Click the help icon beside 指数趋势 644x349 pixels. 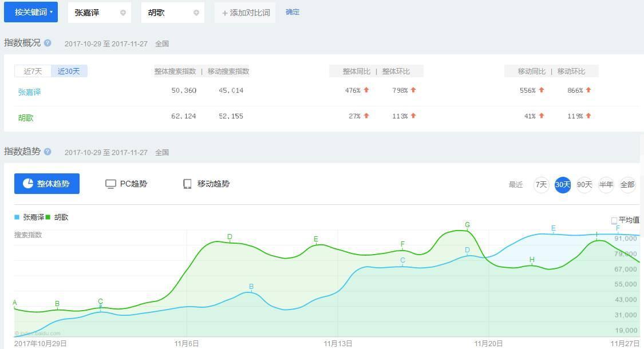click(48, 152)
